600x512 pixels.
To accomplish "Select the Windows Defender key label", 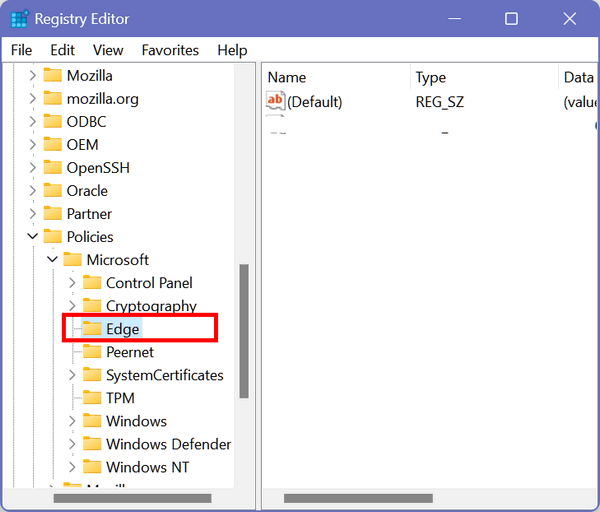I will pos(169,444).
